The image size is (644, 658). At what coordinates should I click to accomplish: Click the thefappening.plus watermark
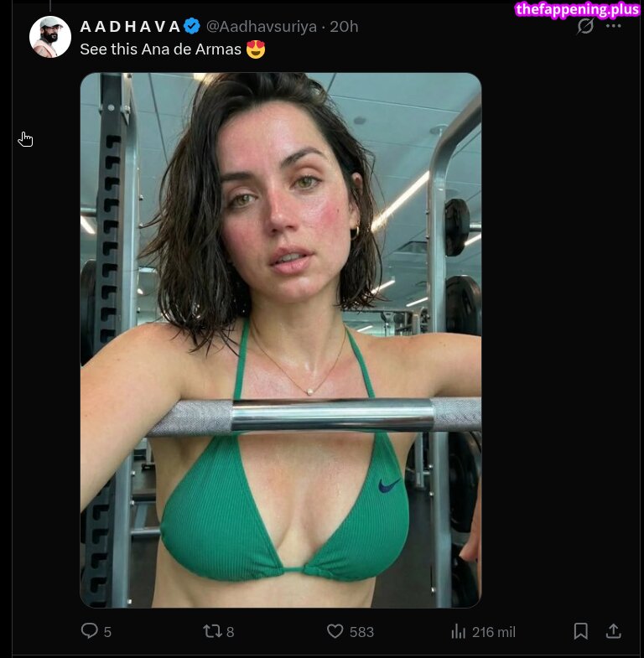[577, 9]
